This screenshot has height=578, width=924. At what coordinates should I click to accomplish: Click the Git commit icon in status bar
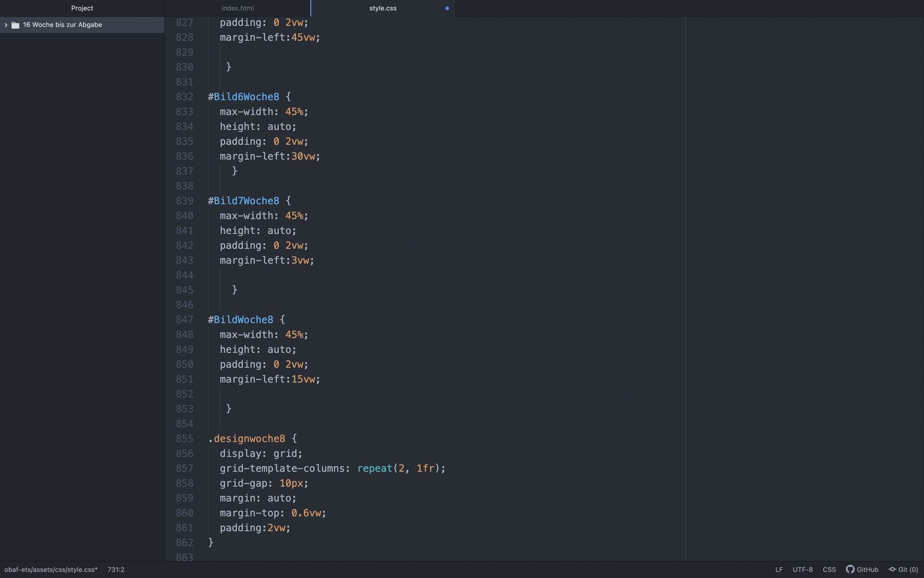coord(892,569)
